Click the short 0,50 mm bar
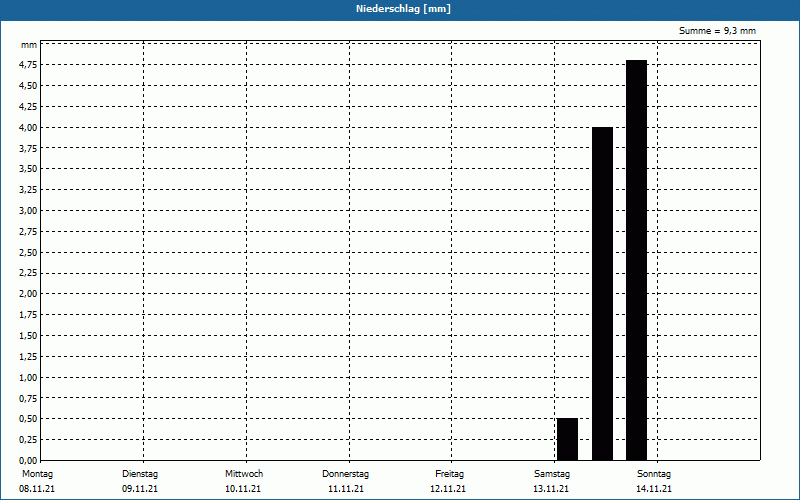The height and width of the screenshot is (500, 800). pyautogui.click(x=567, y=439)
